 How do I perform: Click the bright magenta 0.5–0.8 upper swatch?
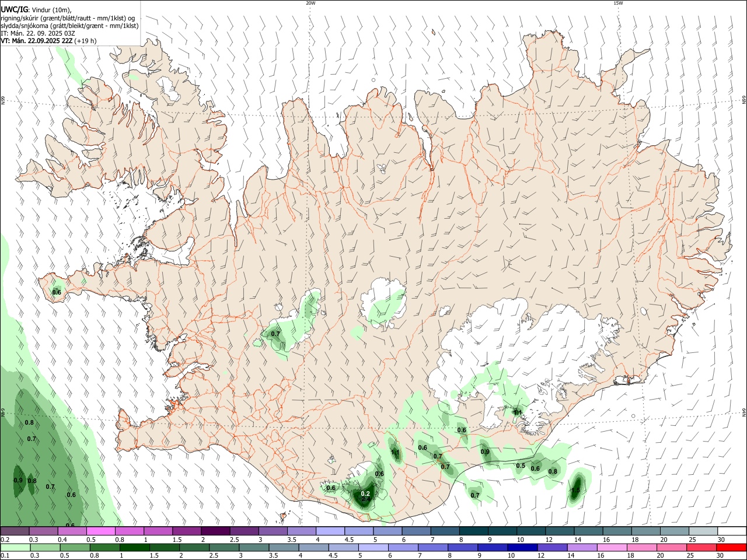tap(101, 531)
